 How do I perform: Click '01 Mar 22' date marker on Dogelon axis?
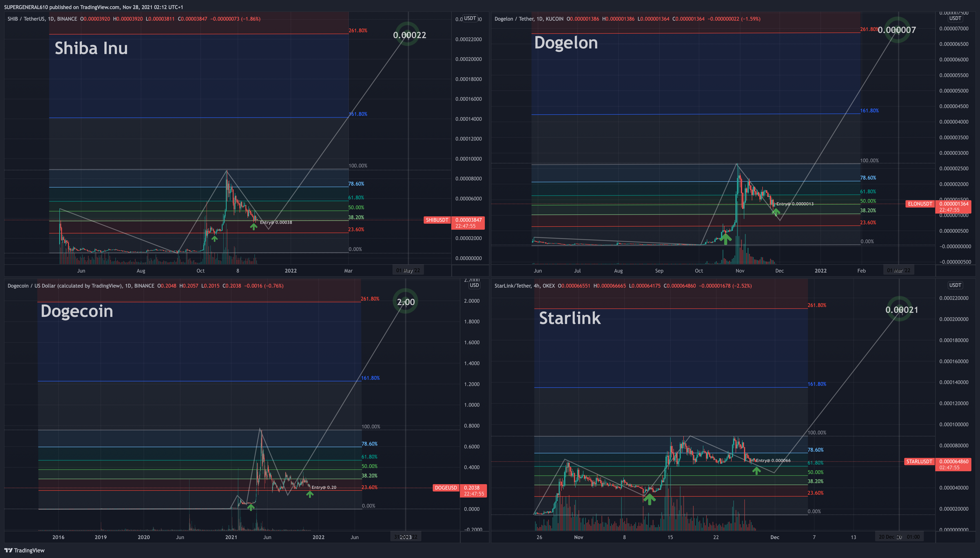coord(899,270)
